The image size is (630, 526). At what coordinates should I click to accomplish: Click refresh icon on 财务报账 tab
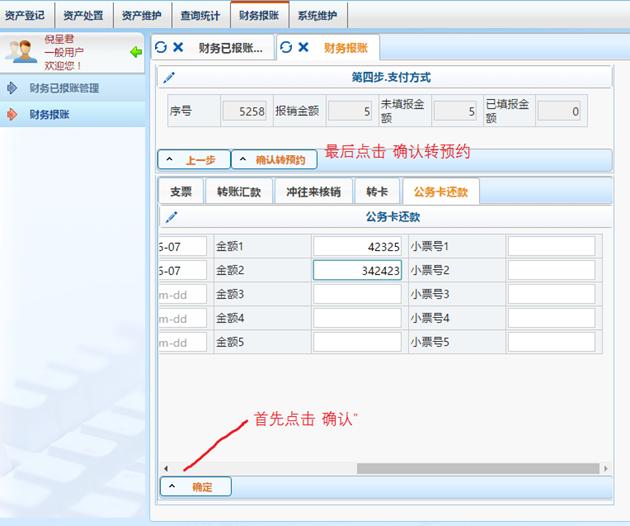(x=286, y=47)
